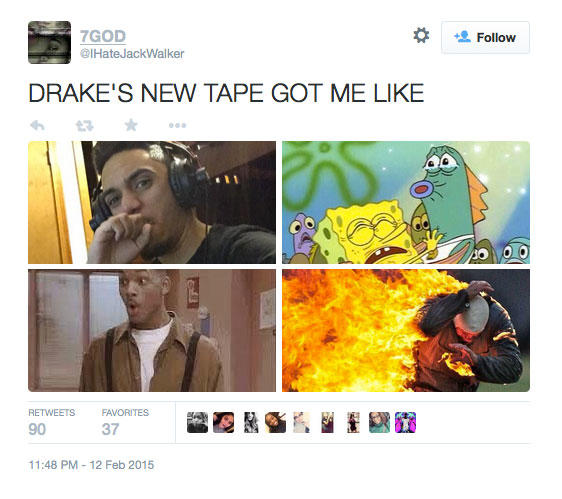
Task: Open the gear settings dropdown
Action: click(421, 35)
